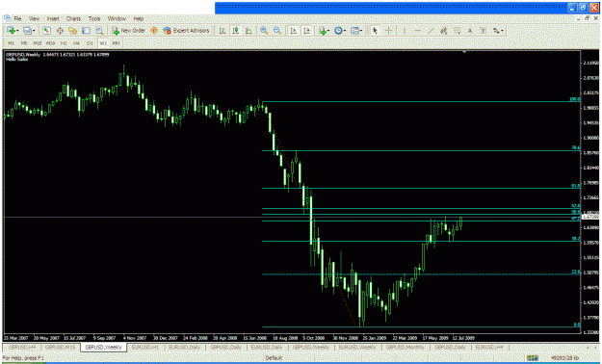The width and height of the screenshot is (602, 364).
Task: Open the Charts menu
Action: point(73,18)
